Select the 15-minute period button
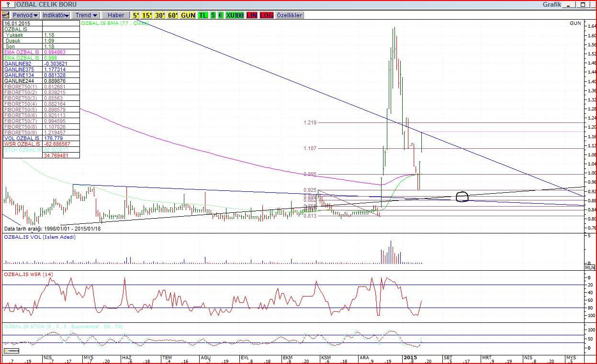The image size is (597, 364). (x=147, y=15)
